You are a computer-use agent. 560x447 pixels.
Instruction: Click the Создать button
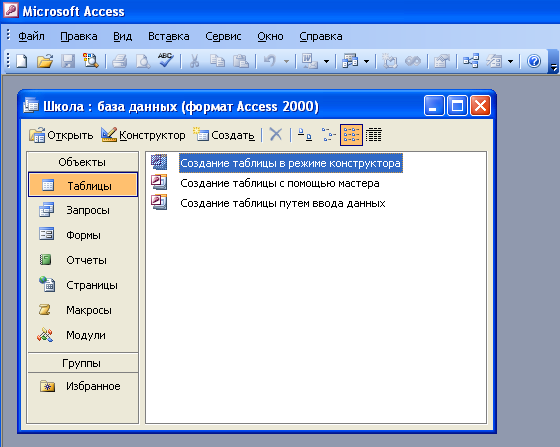[224, 135]
